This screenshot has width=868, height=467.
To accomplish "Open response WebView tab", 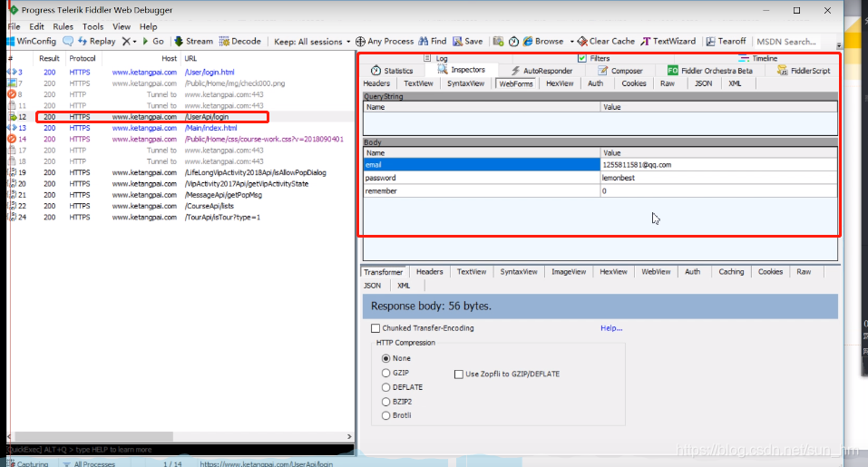I will pyautogui.click(x=656, y=272).
